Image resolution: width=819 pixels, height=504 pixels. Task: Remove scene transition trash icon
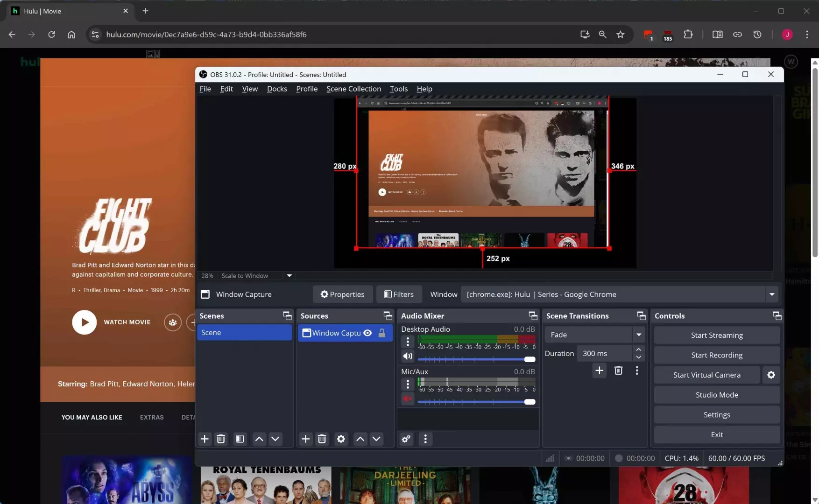coord(618,371)
